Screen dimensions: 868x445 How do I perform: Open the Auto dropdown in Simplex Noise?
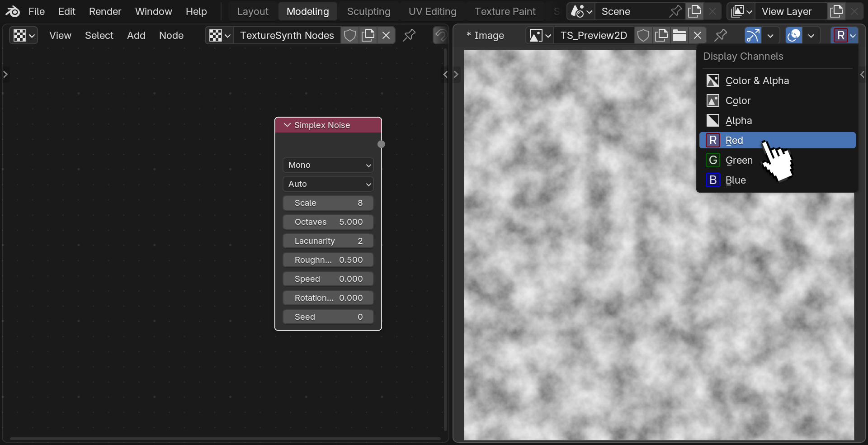coord(328,184)
